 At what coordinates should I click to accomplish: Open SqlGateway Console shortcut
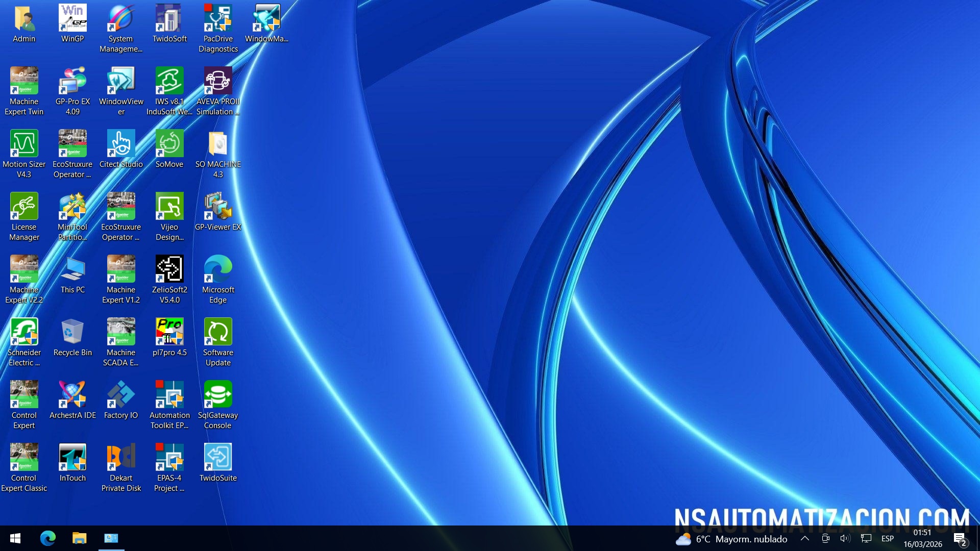tap(218, 406)
